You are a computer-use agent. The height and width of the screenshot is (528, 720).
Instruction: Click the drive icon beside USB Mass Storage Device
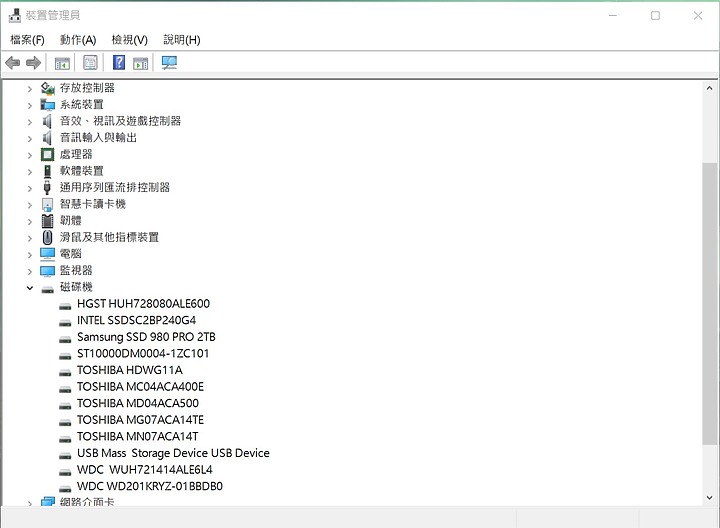(x=65, y=455)
